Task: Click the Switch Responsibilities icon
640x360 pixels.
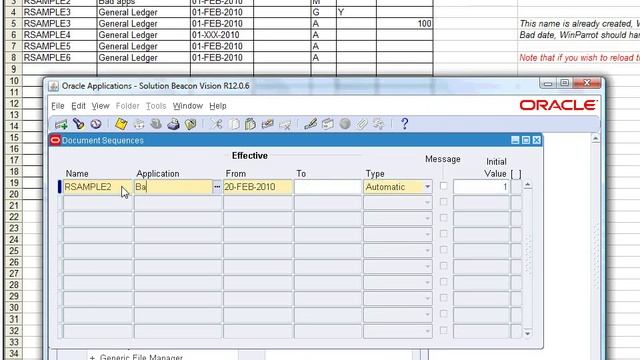Action: point(156,124)
